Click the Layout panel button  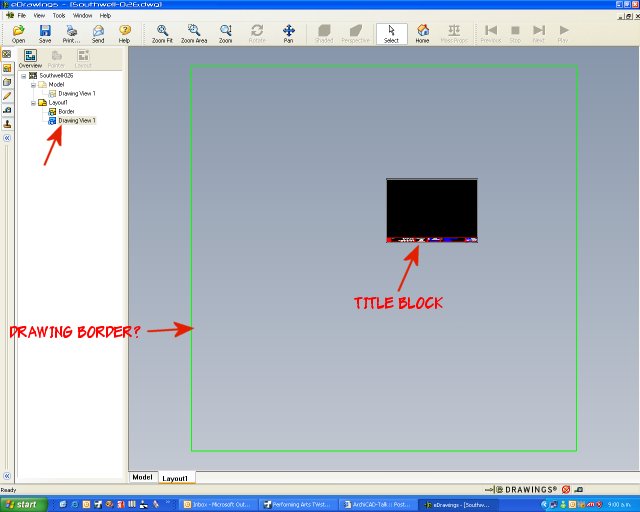[x=83, y=59]
